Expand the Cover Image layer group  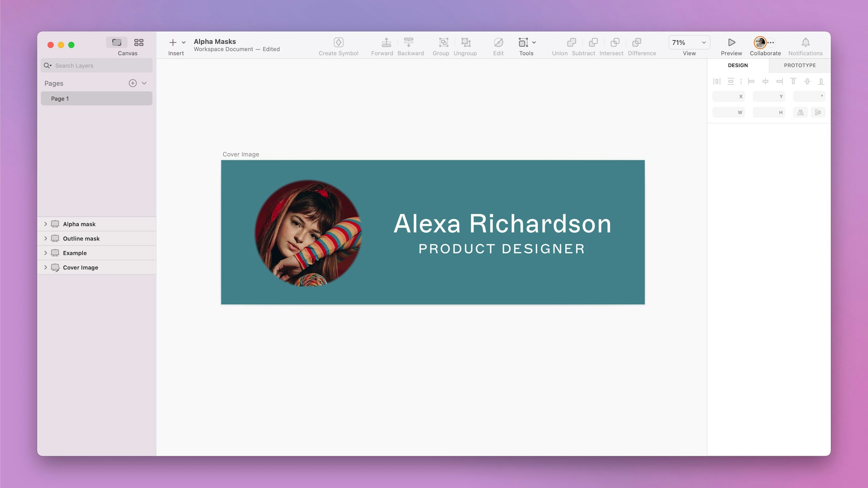46,267
